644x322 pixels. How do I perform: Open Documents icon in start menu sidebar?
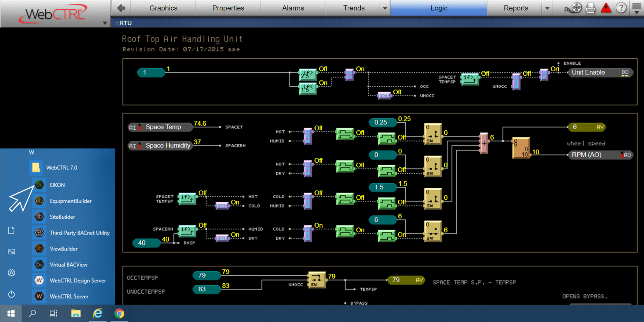[x=11, y=230]
